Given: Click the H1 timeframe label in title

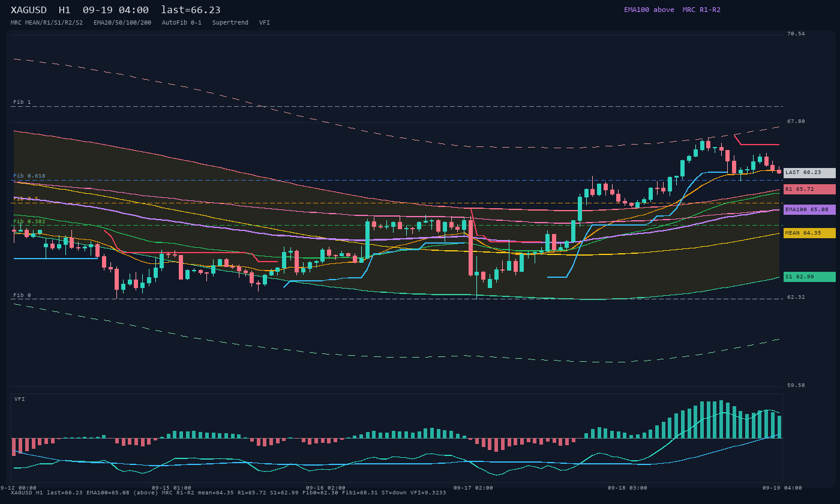Looking at the screenshot, I should pos(65,10).
